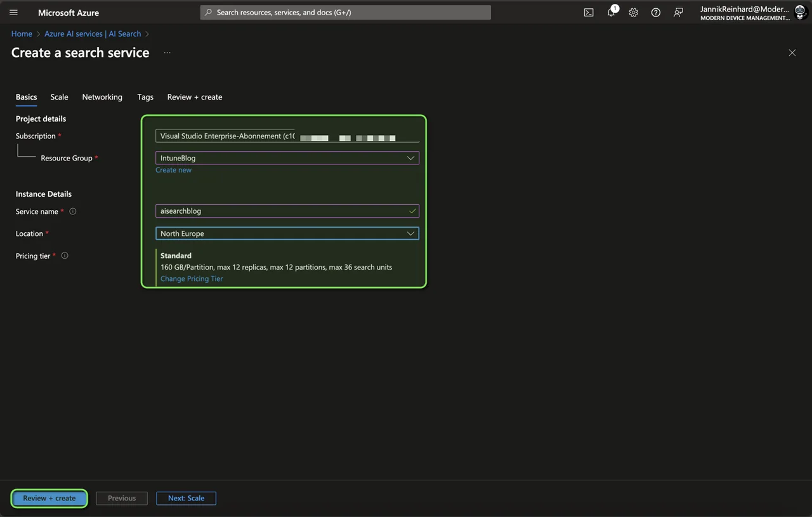Show info tooltip for Service name
The height and width of the screenshot is (517, 812).
(x=72, y=211)
